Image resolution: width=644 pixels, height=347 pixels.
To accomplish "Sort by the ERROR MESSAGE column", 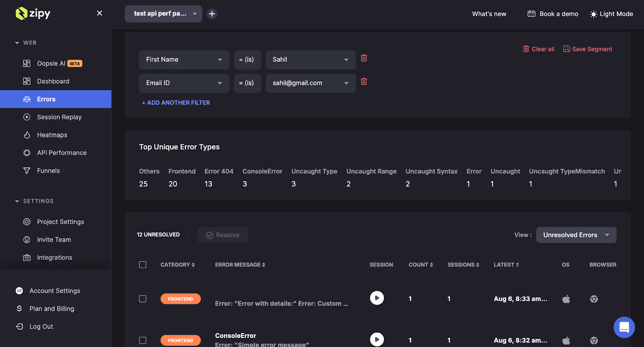I will click(x=240, y=265).
